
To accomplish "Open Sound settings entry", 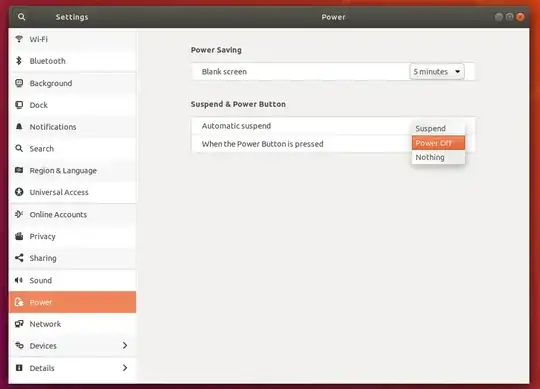I will (73, 280).
